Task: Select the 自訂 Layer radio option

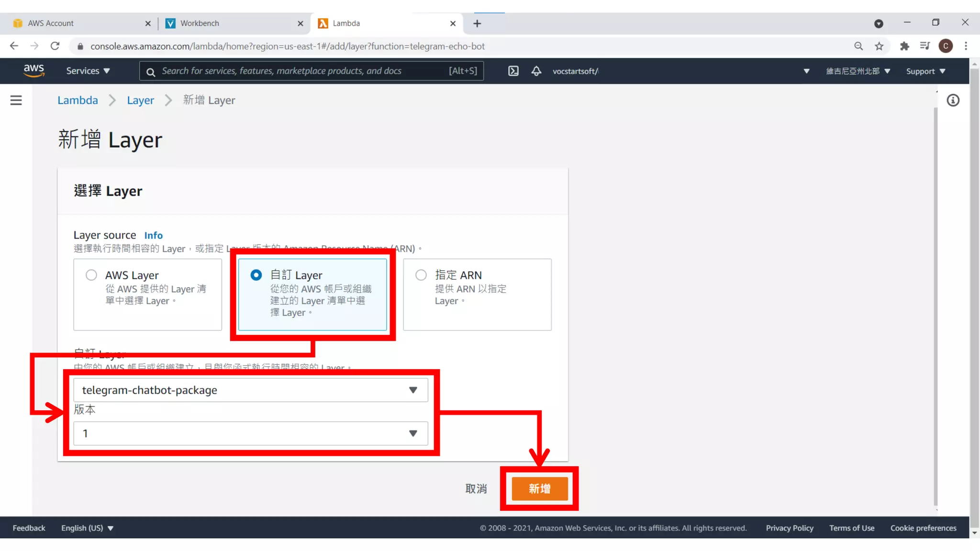Action: point(256,275)
